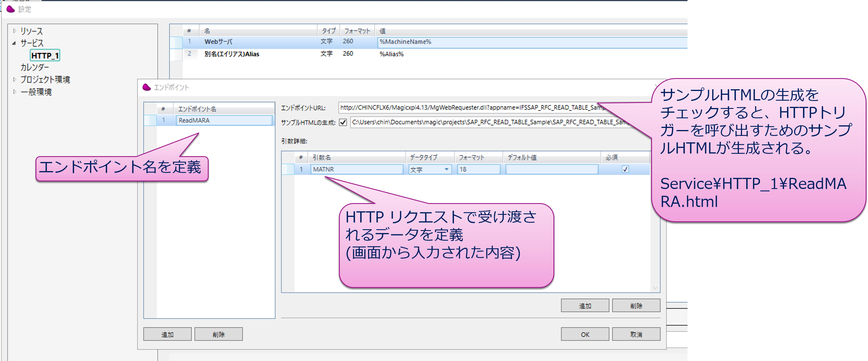The image size is (868, 361).
Task: Click the 設定 window app icon
Action: [x=11, y=9]
